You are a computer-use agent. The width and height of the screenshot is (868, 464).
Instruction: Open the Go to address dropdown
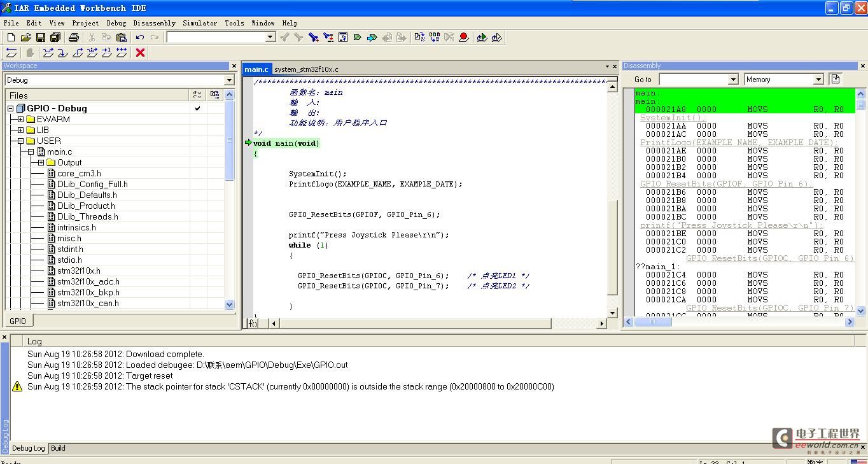732,79
